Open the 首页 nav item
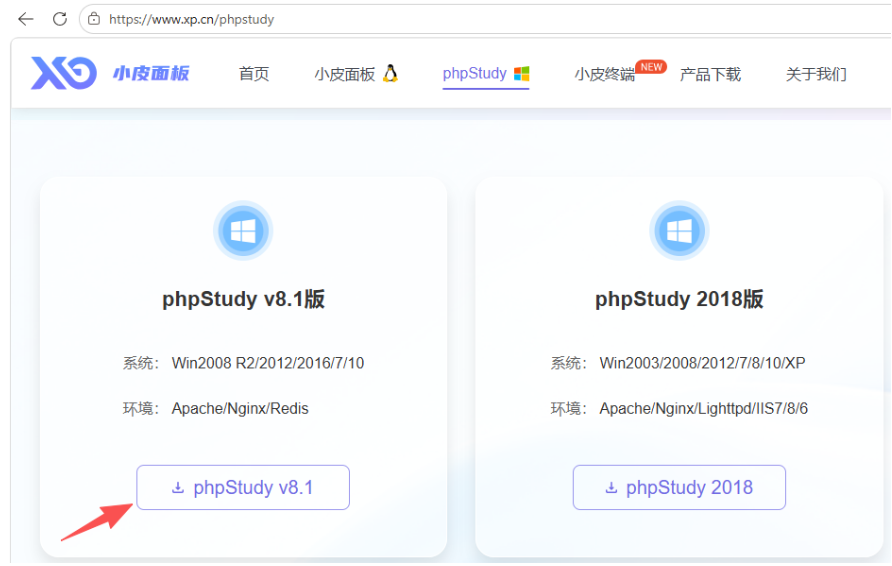The width and height of the screenshot is (892, 566). point(254,74)
